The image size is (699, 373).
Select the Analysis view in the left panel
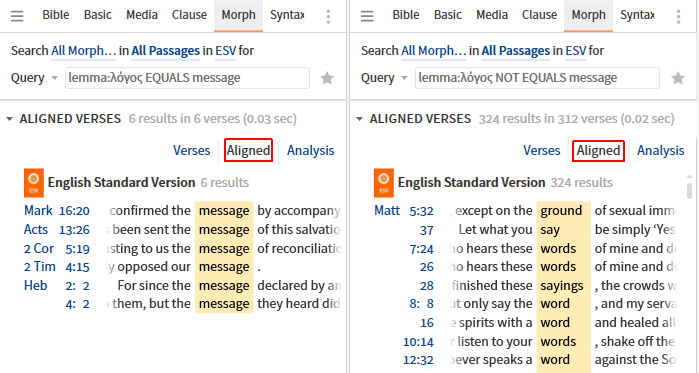coord(310,151)
